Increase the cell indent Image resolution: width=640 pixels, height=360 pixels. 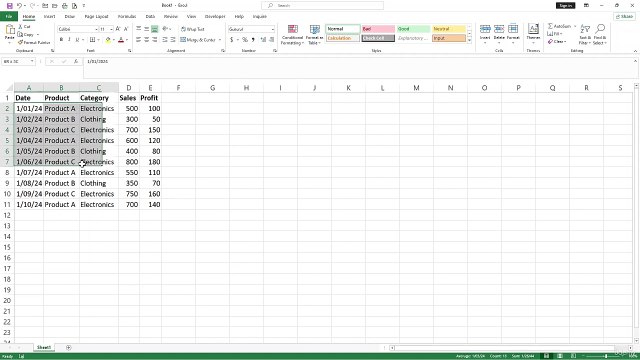(173, 40)
